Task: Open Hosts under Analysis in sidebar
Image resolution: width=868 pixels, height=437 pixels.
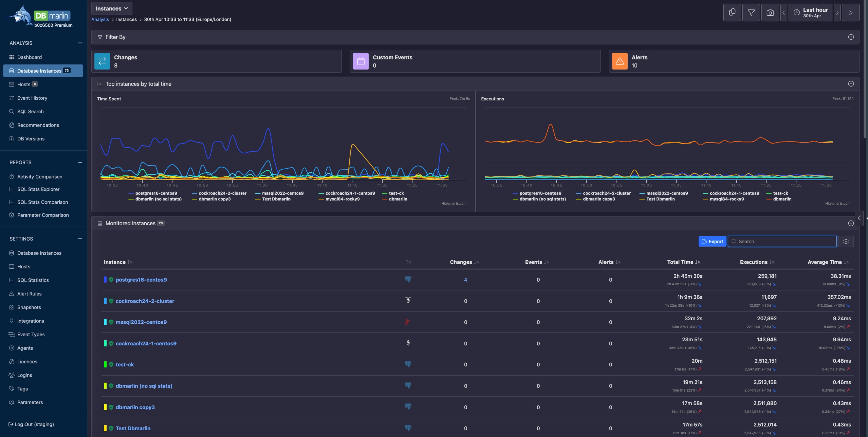Action: coord(24,84)
